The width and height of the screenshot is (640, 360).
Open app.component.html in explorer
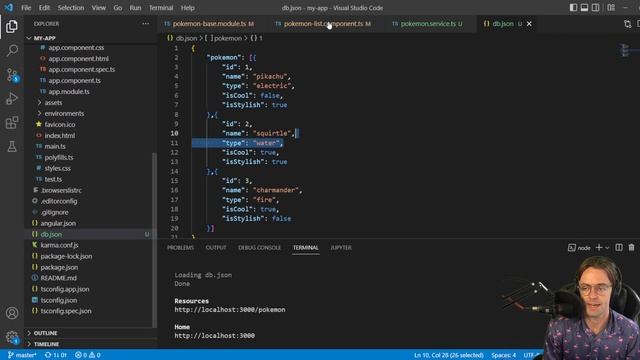tap(78, 59)
